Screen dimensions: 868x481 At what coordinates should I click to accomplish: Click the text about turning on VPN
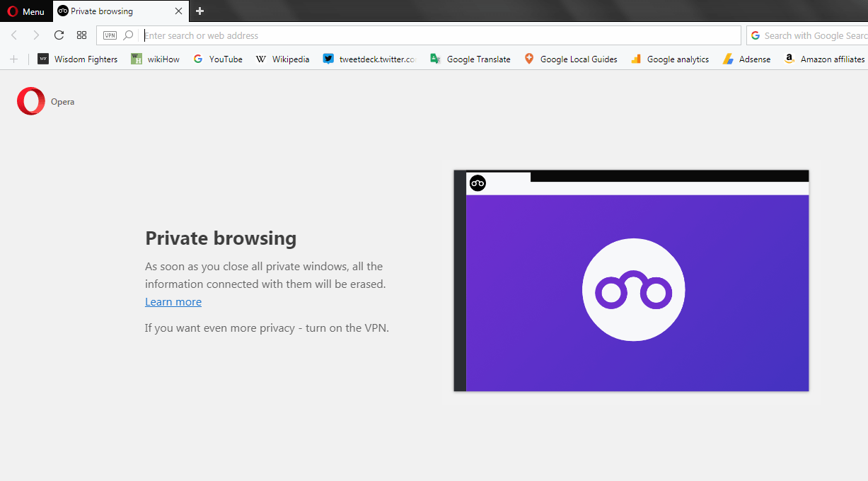pos(267,328)
